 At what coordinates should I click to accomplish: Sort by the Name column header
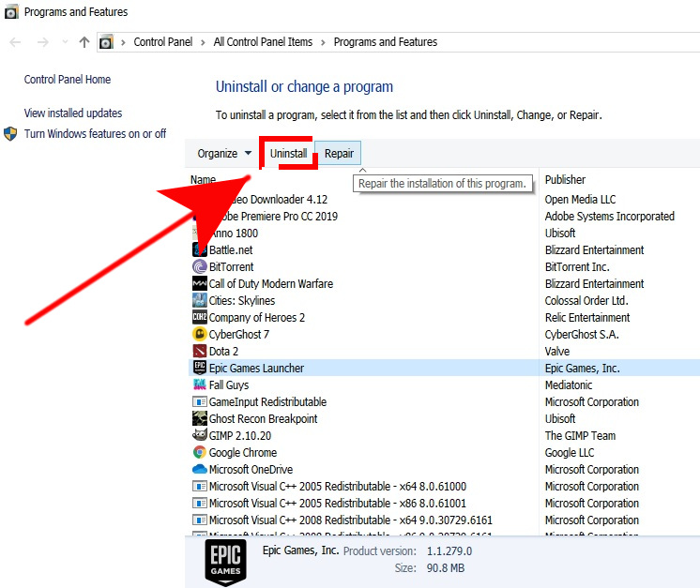click(x=203, y=179)
